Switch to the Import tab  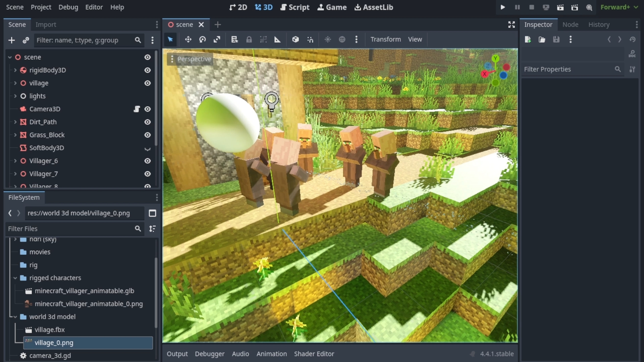[46, 24]
